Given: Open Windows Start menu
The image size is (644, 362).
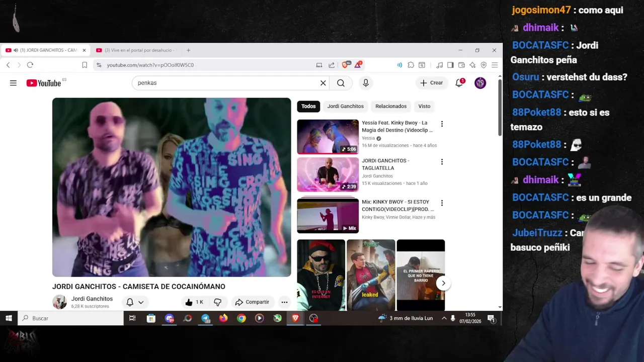Looking at the screenshot, I should [9, 318].
